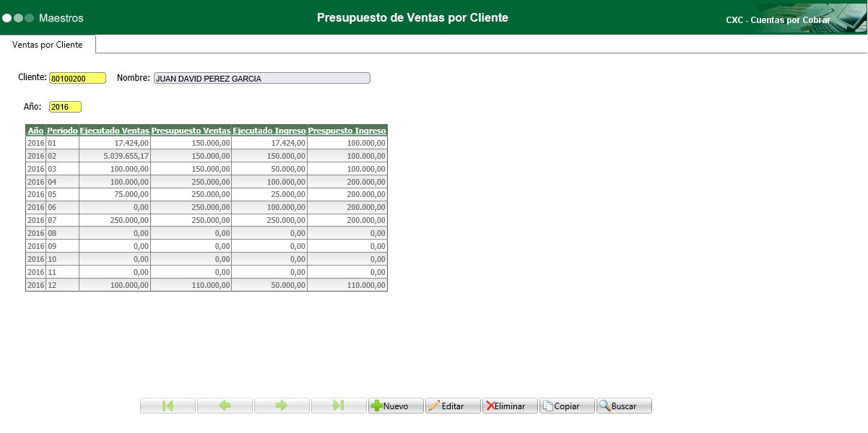Viewport: 868px width, 433px height.
Task: Click the magnifier icon on Buscar button
Action: coord(604,405)
